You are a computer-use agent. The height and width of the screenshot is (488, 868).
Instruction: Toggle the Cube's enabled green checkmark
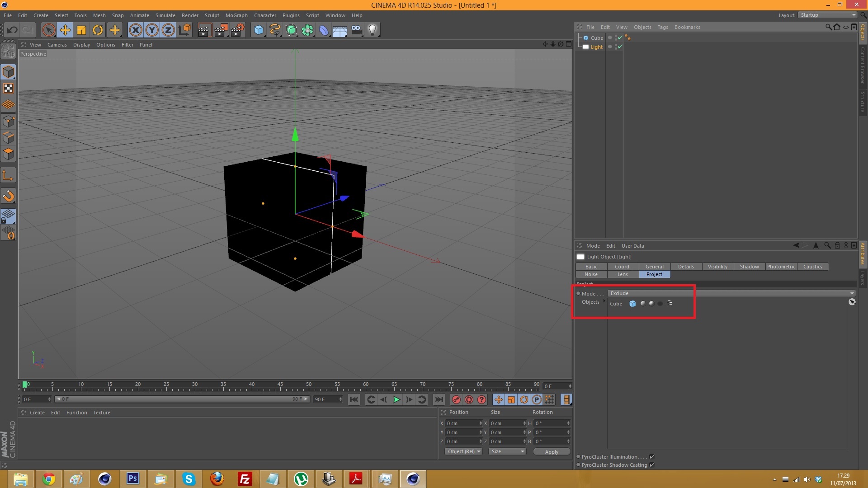(620, 38)
